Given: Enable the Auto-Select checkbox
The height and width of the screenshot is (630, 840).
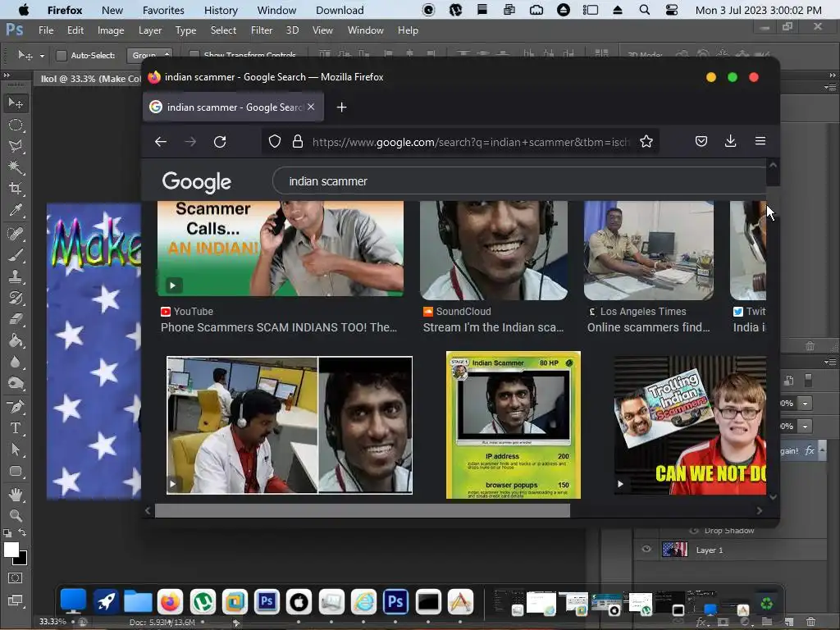Looking at the screenshot, I should pos(62,55).
